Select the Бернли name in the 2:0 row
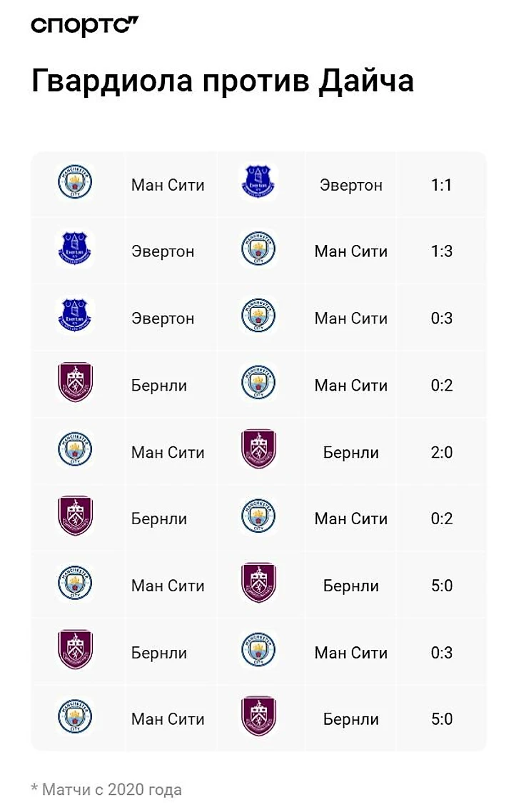The image size is (521, 812). (x=350, y=452)
